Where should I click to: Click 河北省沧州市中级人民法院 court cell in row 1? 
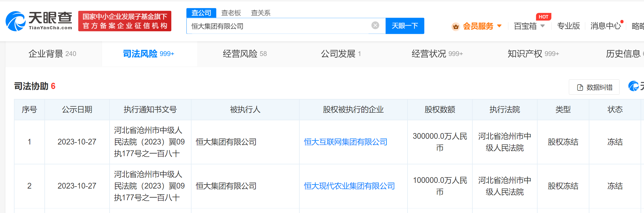click(x=505, y=142)
